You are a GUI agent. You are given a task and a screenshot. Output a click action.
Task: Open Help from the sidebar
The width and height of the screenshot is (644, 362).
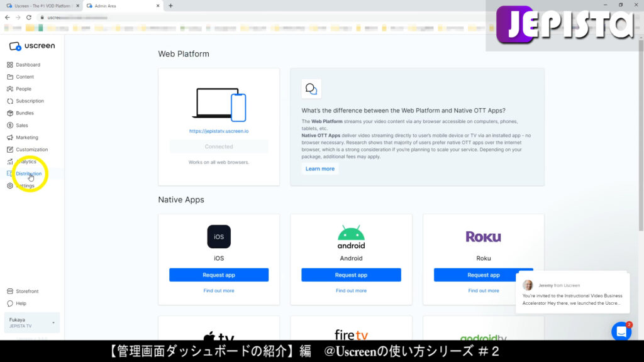pyautogui.click(x=21, y=304)
